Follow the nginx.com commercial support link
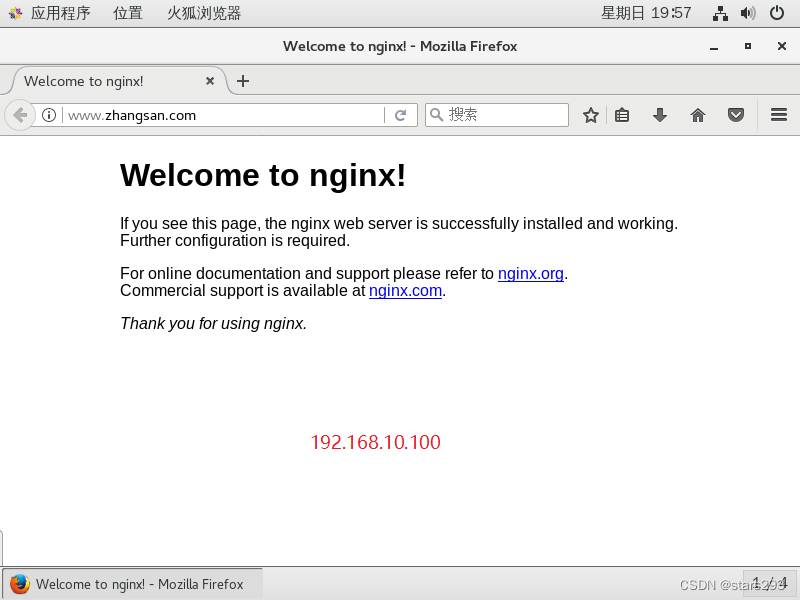This screenshot has width=800, height=600. [x=405, y=290]
